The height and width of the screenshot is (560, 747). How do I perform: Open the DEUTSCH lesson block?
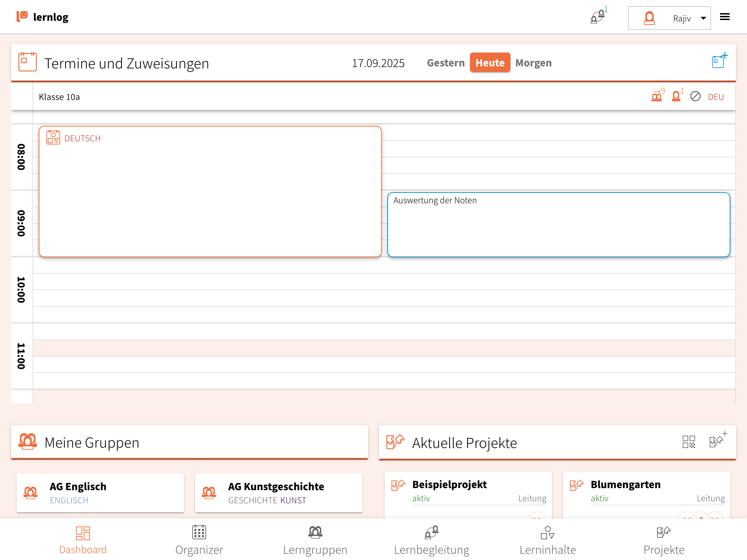pos(210,191)
